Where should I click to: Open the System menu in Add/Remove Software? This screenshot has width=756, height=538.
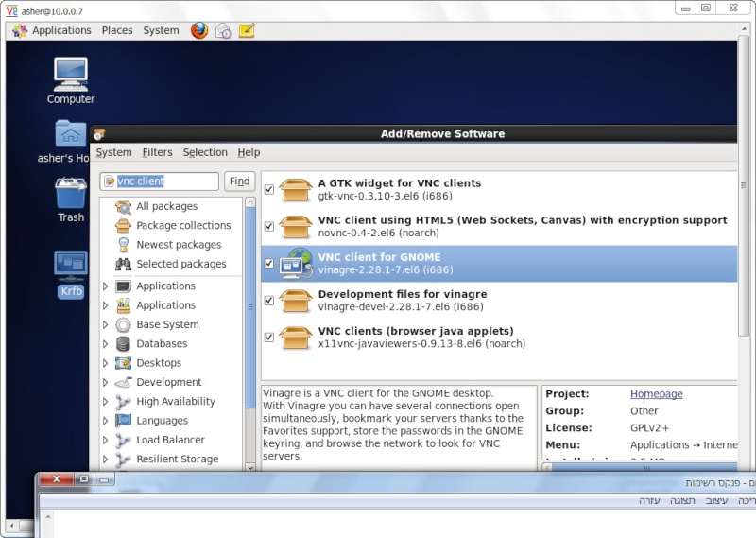click(113, 152)
